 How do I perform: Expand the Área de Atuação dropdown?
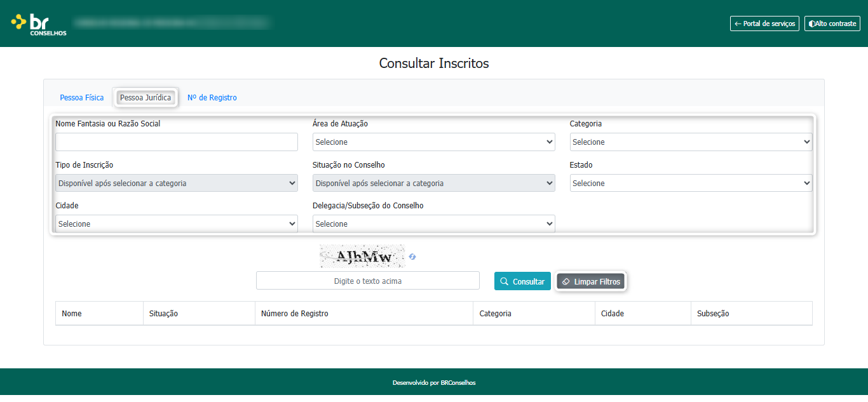(434, 142)
